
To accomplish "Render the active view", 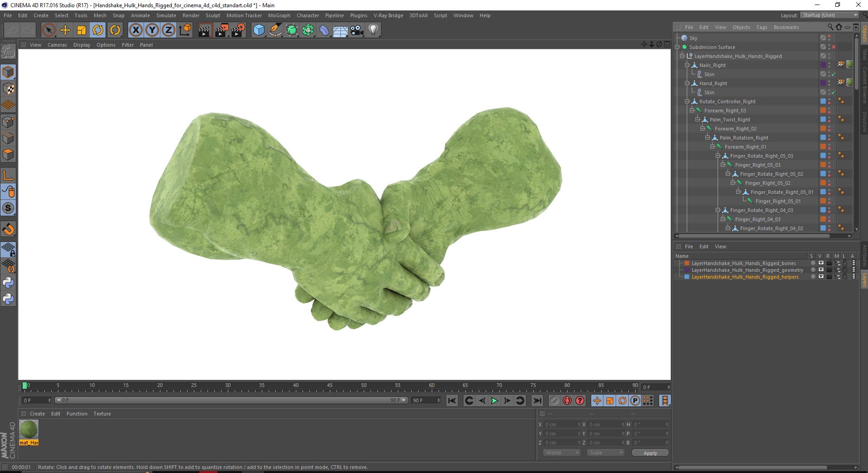I will point(205,30).
